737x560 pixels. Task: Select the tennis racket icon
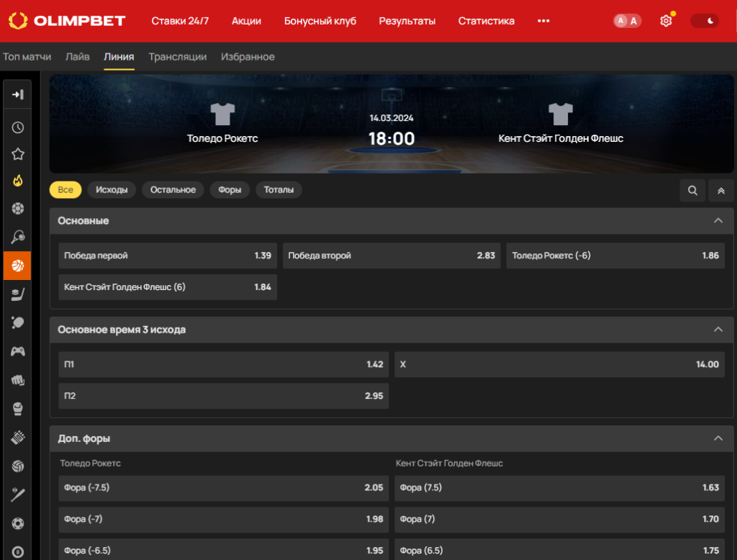[17, 237]
